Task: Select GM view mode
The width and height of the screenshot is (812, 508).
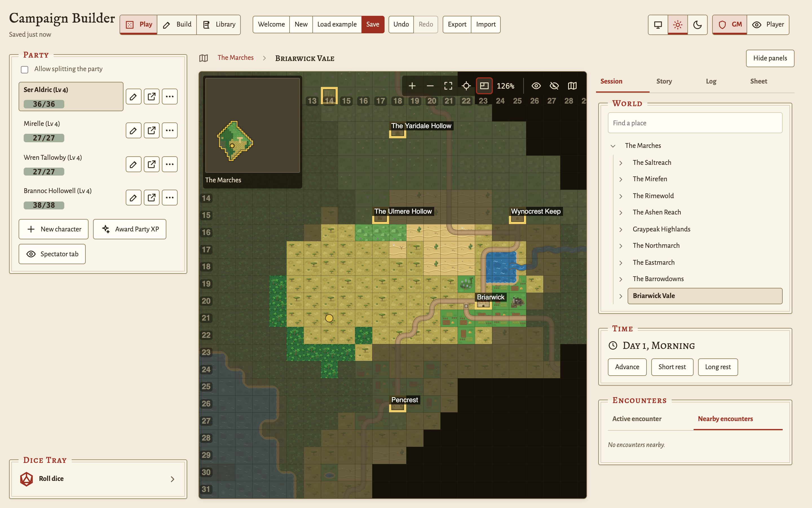Action: pos(730,25)
